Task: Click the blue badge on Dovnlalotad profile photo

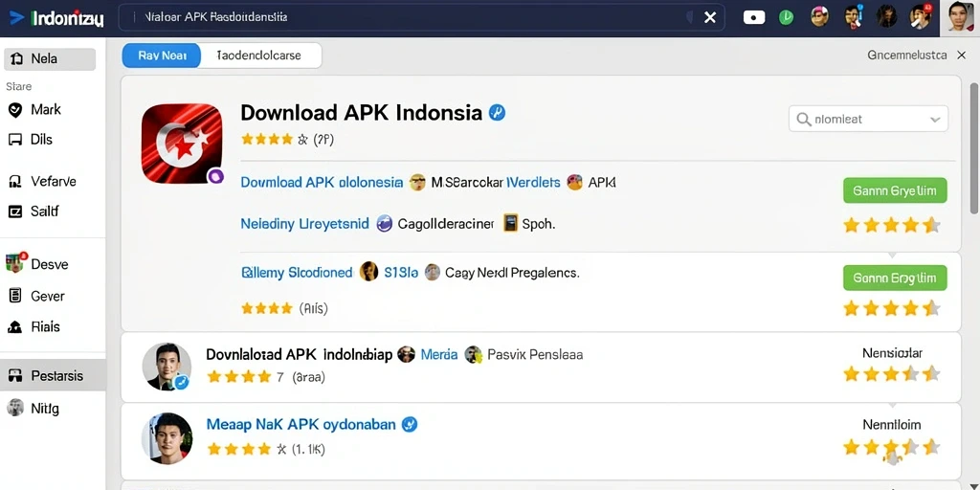Action: tap(181, 381)
